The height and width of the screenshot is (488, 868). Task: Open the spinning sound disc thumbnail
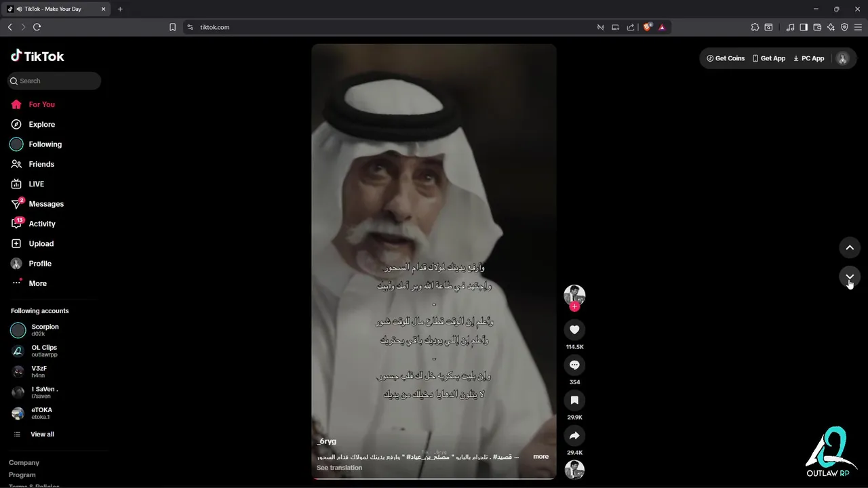click(574, 470)
